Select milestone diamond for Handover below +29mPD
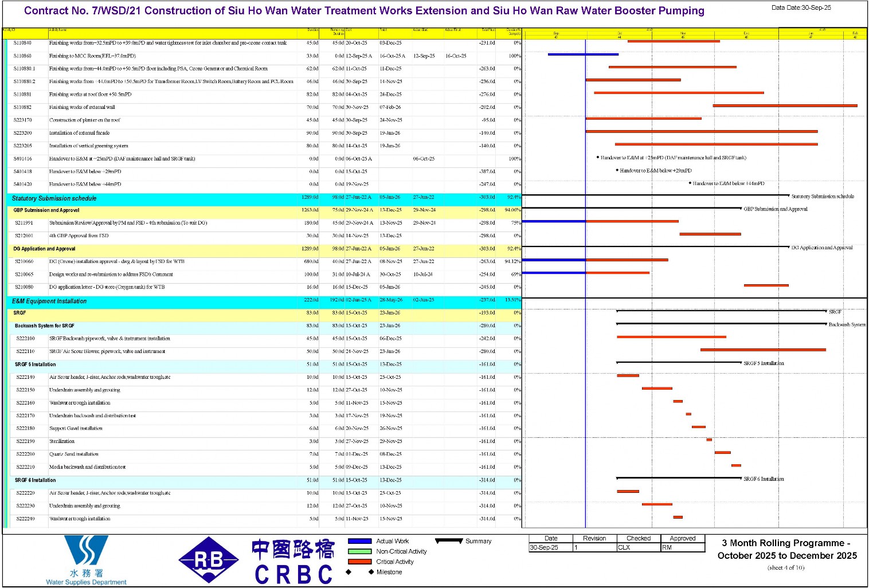Viewport: 869px width, 588px height. [617, 170]
